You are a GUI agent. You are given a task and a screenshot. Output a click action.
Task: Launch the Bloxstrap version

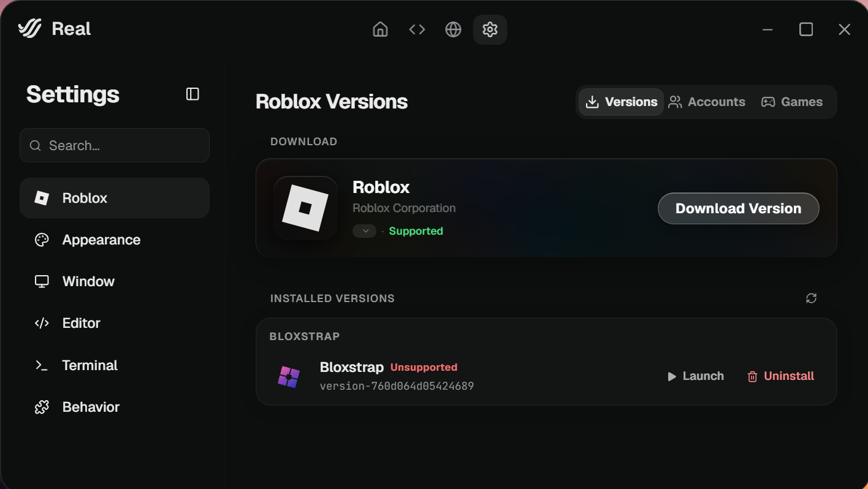pos(696,376)
